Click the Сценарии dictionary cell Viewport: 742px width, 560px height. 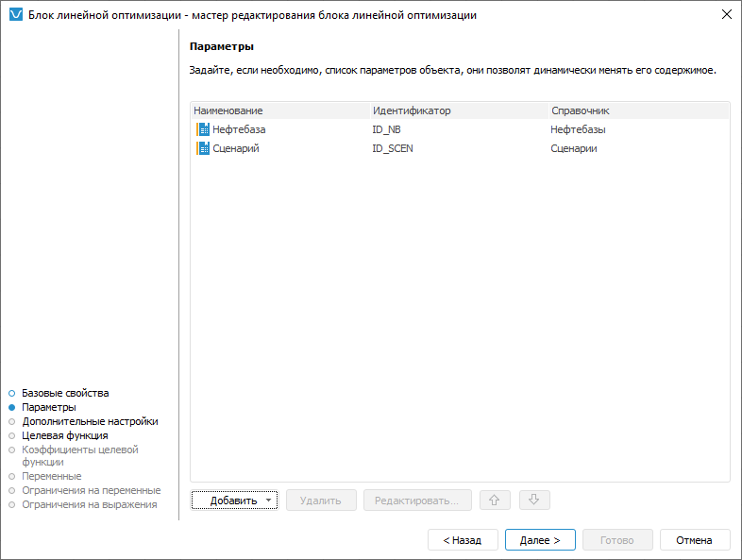pos(574,148)
